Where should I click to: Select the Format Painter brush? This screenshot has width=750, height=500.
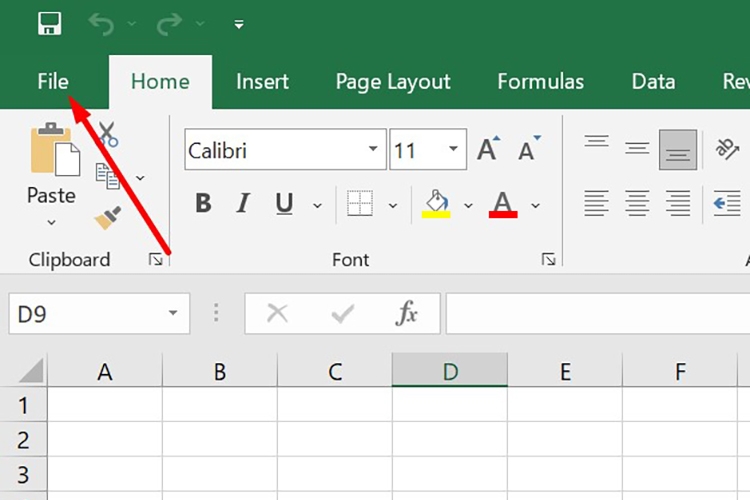(x=108, y=218)
